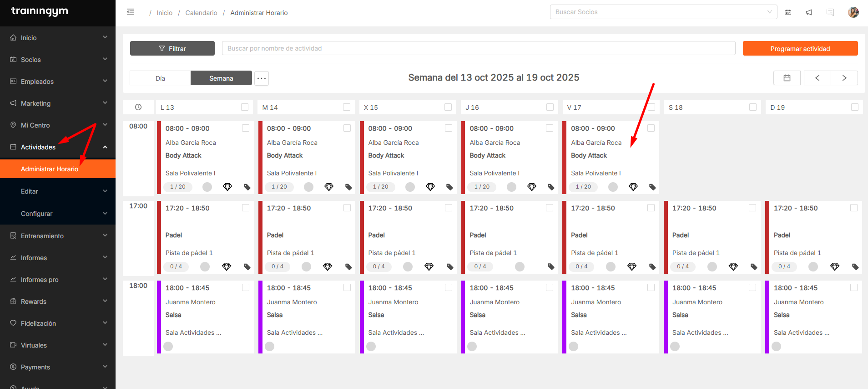The image size is (868, 389).
Task: Click gray status circle on Monday Salsa class
Action: (168, 346)
